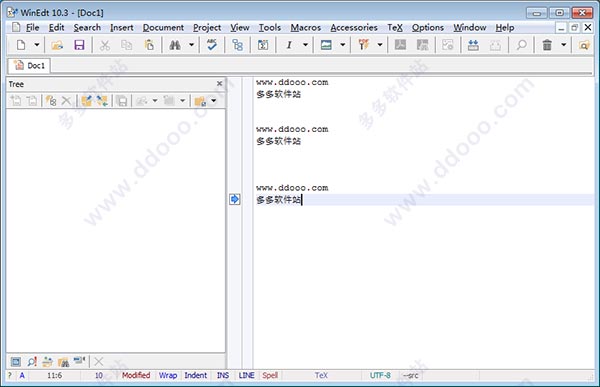Click the 11:6 cursor position field
600x387 pixels.
click(x=54, y=375)
